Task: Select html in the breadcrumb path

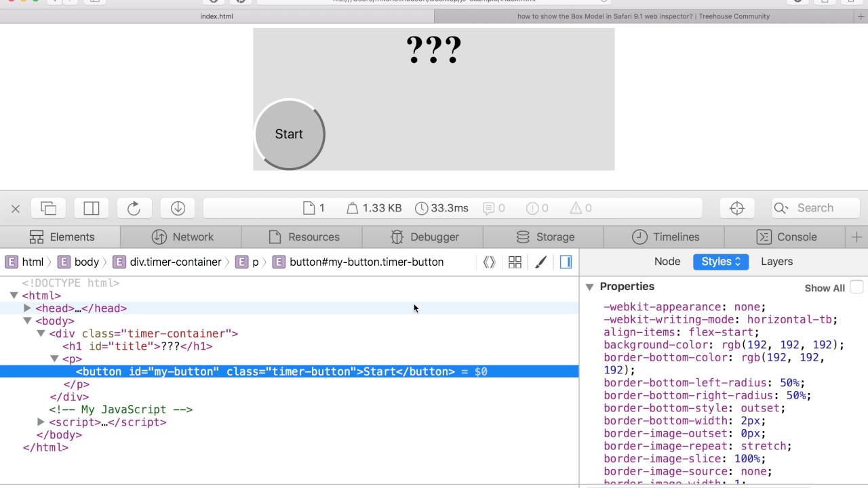Action: tap(24, 262)
